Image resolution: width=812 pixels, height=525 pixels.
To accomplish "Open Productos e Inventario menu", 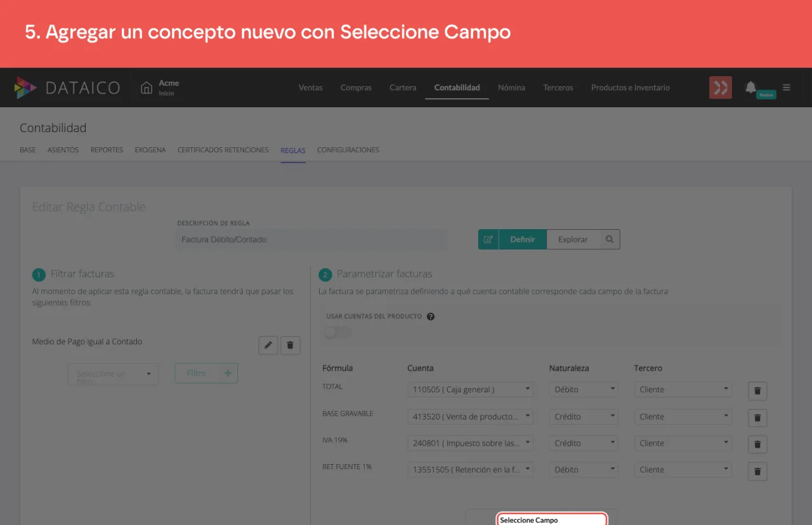I will [x=631, y=88].
